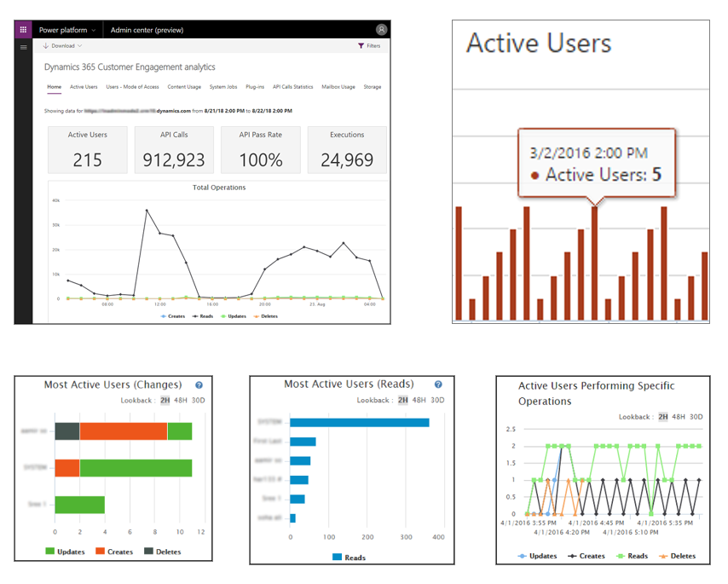
Task: Click the user account avatar icon
Action: point(381,30)
